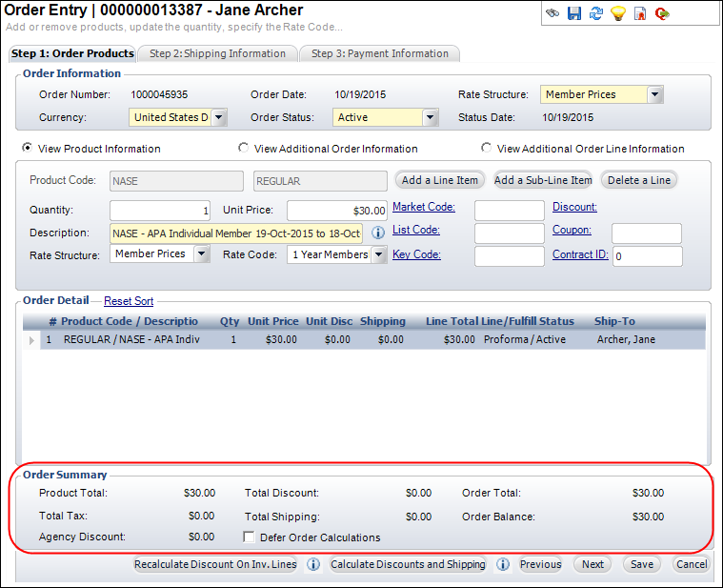This screenshot has height=588, width=723.
Task: Sort by Line/Fulfill Status column header
Action: click(528, 321)
